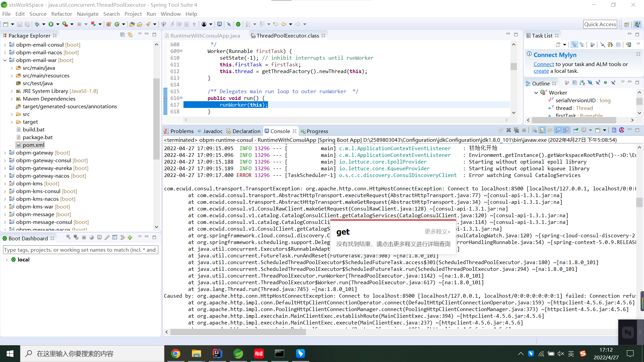The height and width of the screenshot is (362, 644).
Task: Toggle show console on standard error change
Action: (566, 130)
